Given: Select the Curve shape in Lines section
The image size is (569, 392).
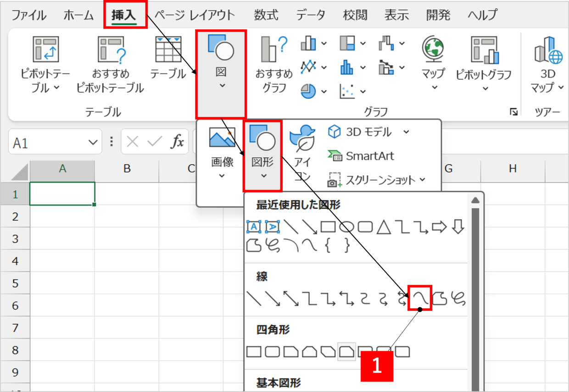Looking at the screenshot, I should point(420,298).
